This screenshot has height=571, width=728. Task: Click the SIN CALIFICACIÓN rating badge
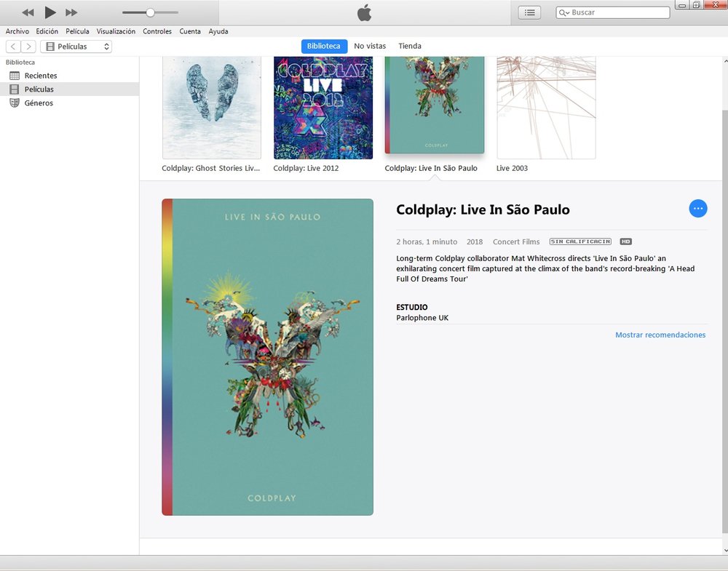point(580,241)
